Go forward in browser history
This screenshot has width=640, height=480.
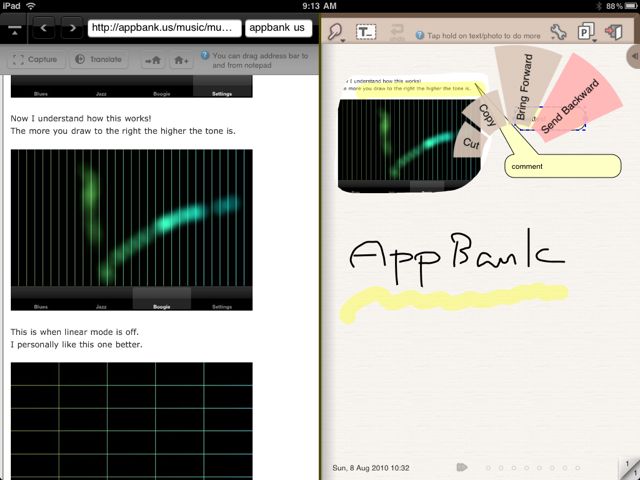click(x=72, y=28)
